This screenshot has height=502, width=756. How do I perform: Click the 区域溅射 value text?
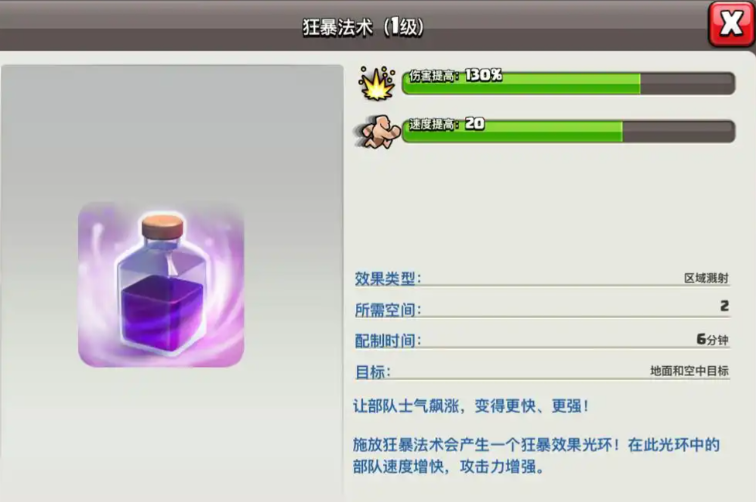[706, 278]
